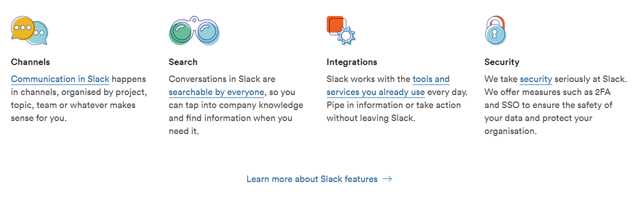Click the 'topic, team or whatever makes' text
This screenshot has width=644, height=200.
coord(73,105)
